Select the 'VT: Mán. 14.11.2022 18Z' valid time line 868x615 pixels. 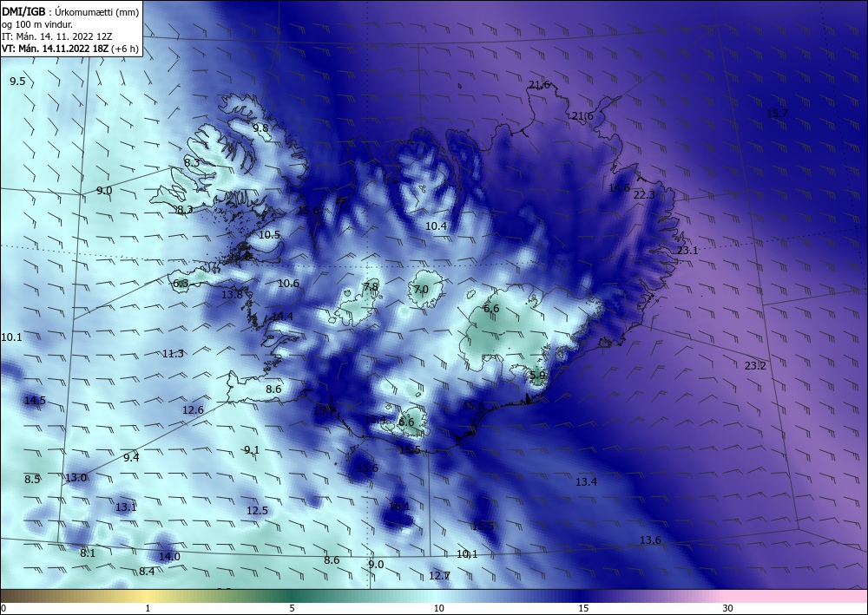56,49
